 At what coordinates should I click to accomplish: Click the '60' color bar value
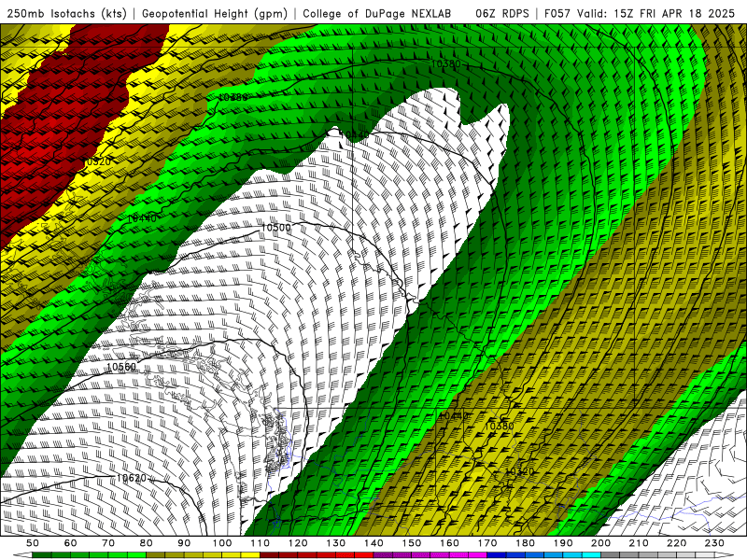pos(71,543)
